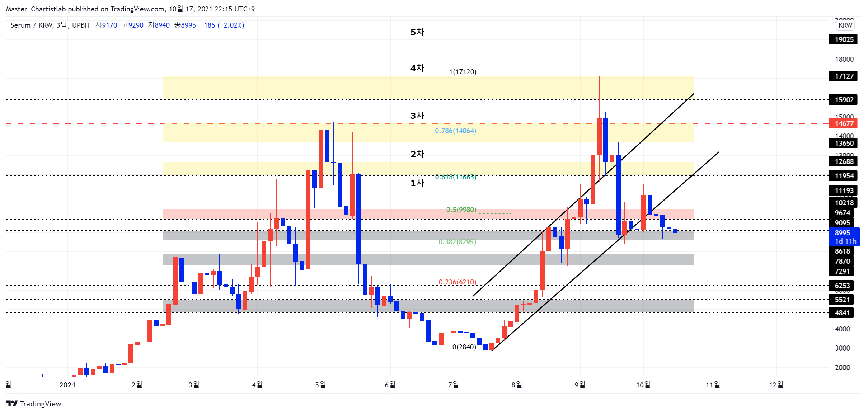Click the 0.236(6210) Fibonacci label
This screenshot has width=868, height=414.
458,282
